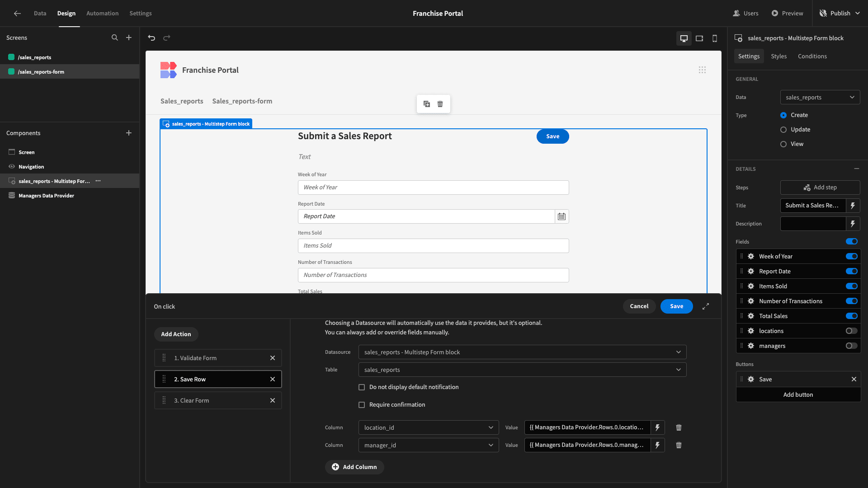Delete the selected component trash icon
Image resolution: width=868 pixels, height=488 pixels.
(x=440, y=104)
